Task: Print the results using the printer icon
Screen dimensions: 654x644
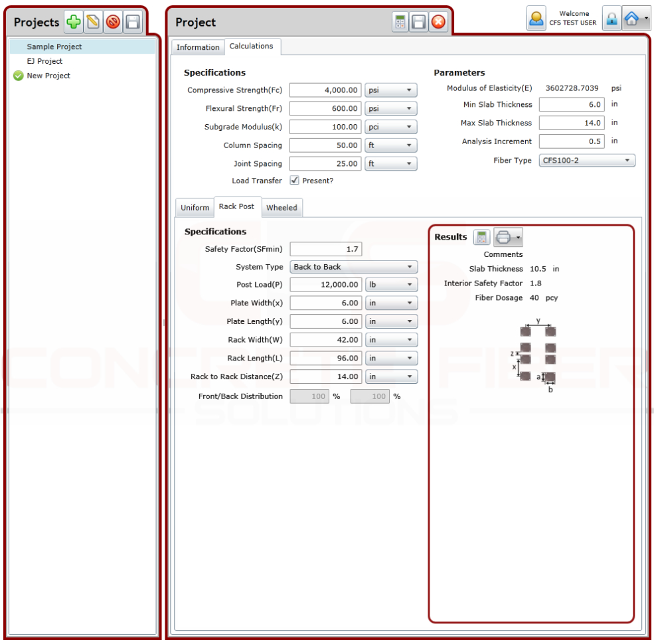Action: pos(505,237)
